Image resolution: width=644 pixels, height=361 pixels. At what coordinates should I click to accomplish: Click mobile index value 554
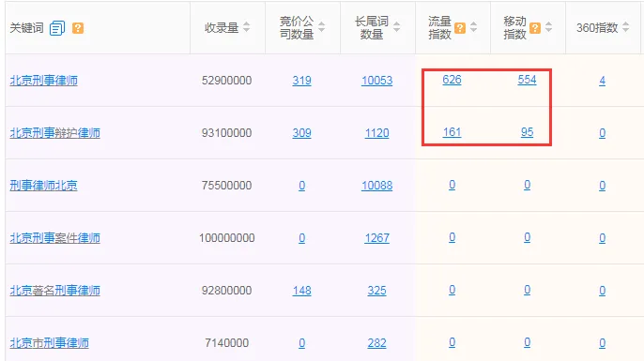528,80
